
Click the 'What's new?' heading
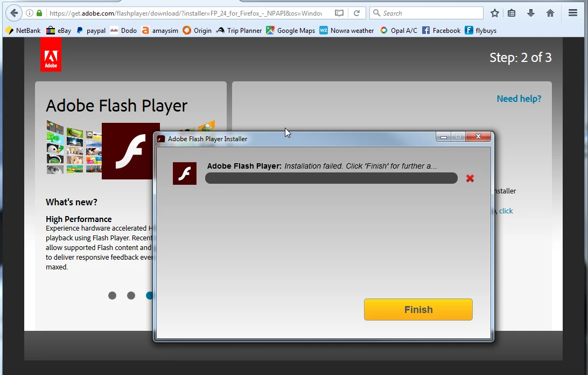(x=71, y=203)
